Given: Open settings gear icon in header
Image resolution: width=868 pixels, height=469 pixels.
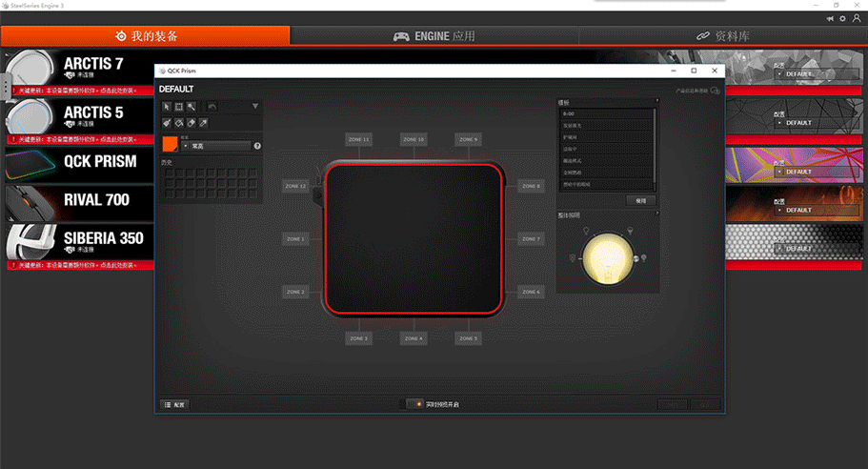Looking at the screenshot, I should coord(842,18).
